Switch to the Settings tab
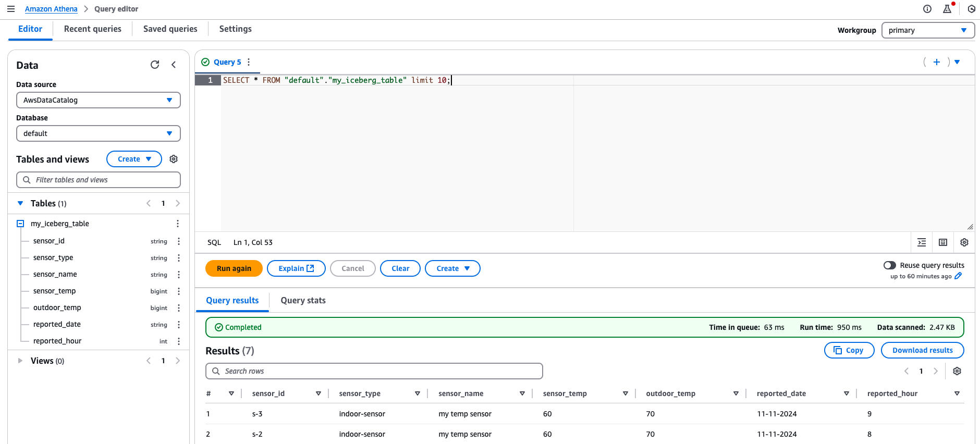 tap(236, 29)
